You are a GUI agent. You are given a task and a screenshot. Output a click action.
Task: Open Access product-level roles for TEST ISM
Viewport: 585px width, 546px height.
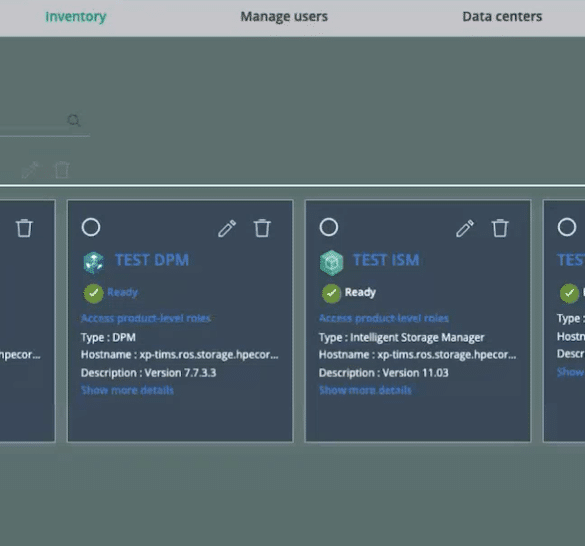[384, 318]
